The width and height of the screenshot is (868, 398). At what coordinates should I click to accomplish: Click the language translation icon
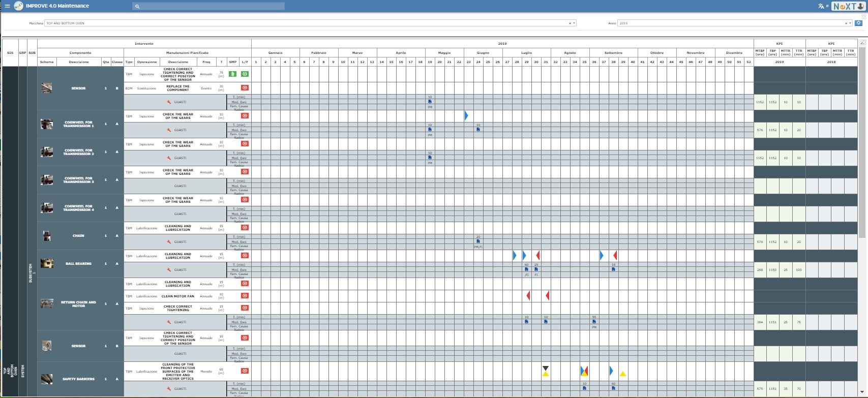821,6
